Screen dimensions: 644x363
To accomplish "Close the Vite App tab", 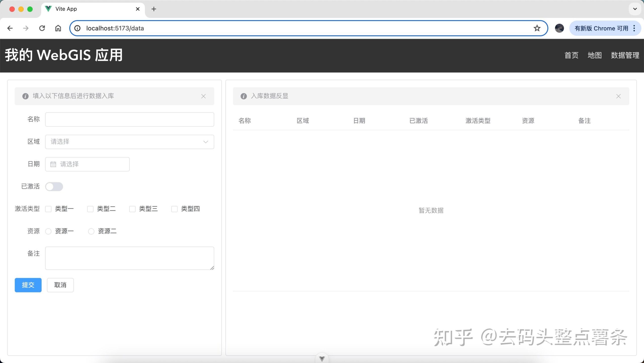I will tap(138, 9).
